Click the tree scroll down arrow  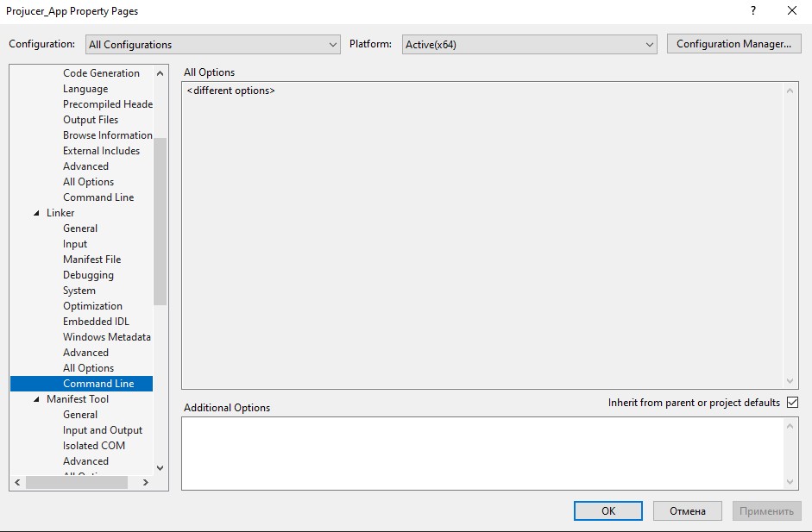(160, 468)
